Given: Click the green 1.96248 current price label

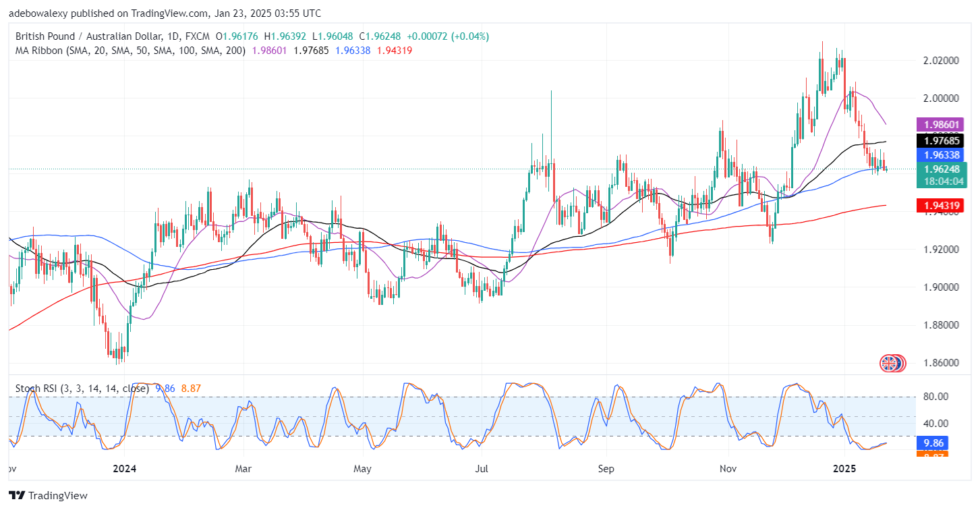Looking at the screenshot, I should tap(940, 169).
